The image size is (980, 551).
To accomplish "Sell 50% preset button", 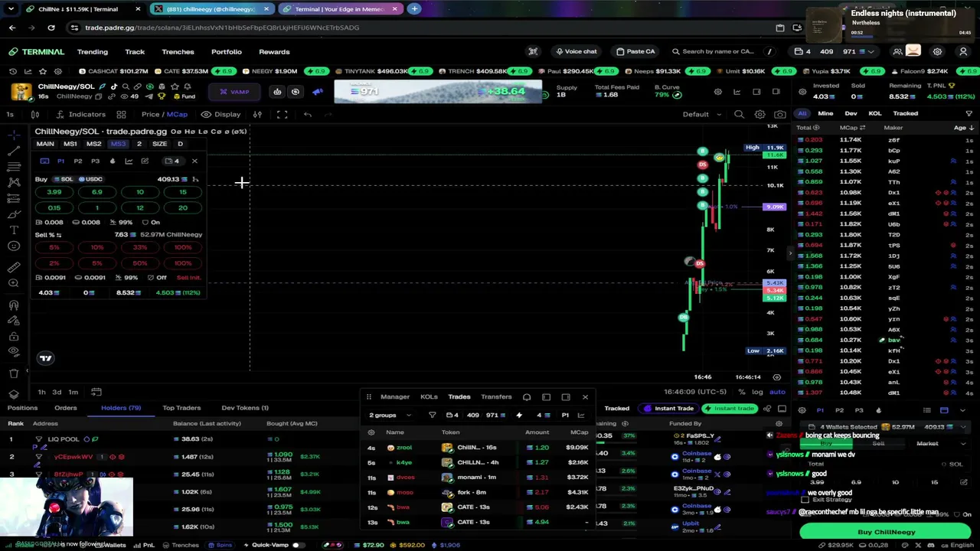I will pos(139,263).
